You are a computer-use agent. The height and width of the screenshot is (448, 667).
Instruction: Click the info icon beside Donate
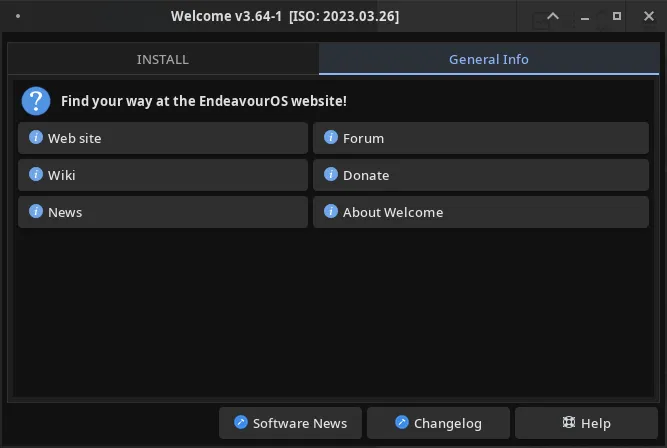(331, 174)
